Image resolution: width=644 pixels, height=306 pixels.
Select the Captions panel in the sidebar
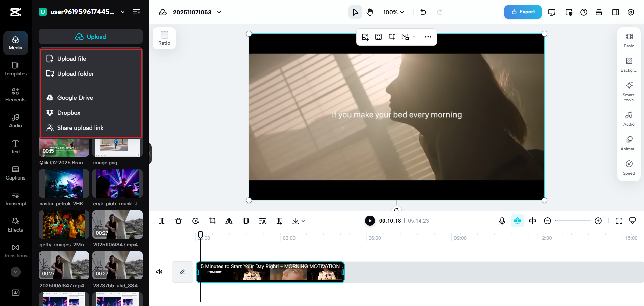pos(15,173)
